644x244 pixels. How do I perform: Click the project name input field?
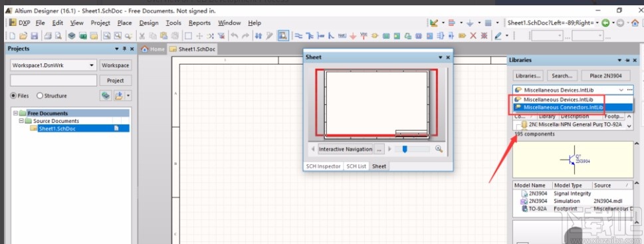coord(53,80)
